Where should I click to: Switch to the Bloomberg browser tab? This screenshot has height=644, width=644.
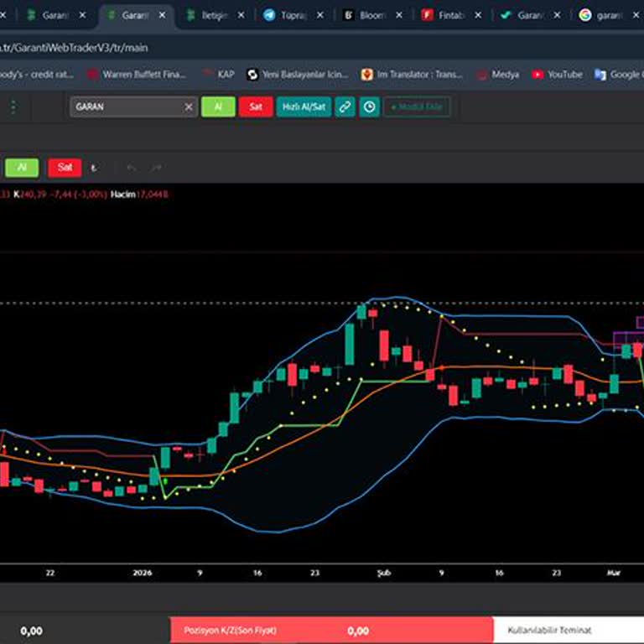tap(373, 16)
